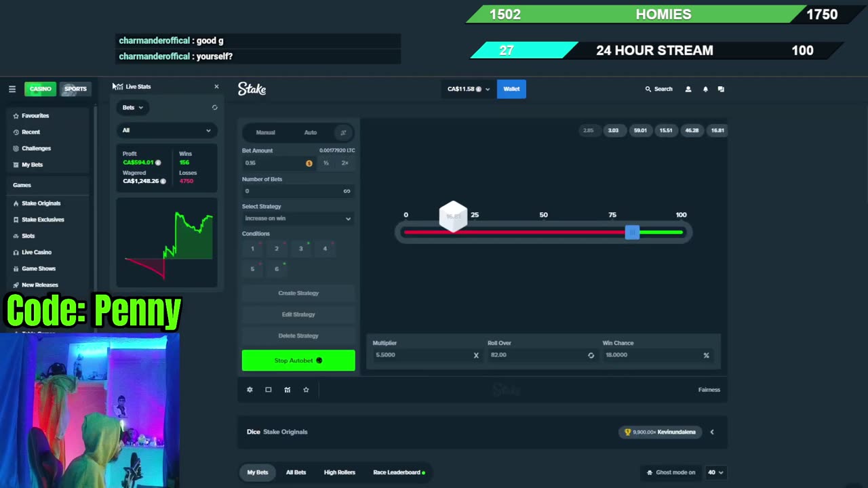The width and height of the screenshot is (868, 488).
Task: Click Edit Strategy
Action: 298,314
